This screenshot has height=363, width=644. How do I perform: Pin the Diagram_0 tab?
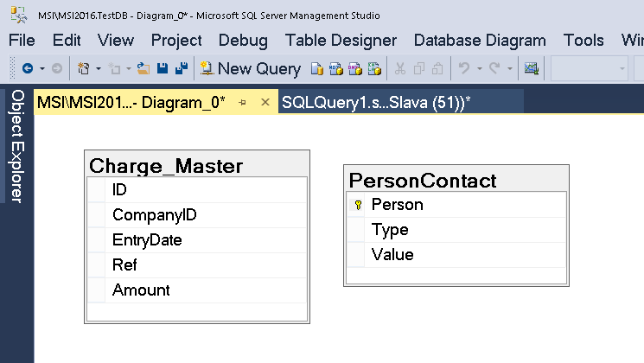click(243, 103)
